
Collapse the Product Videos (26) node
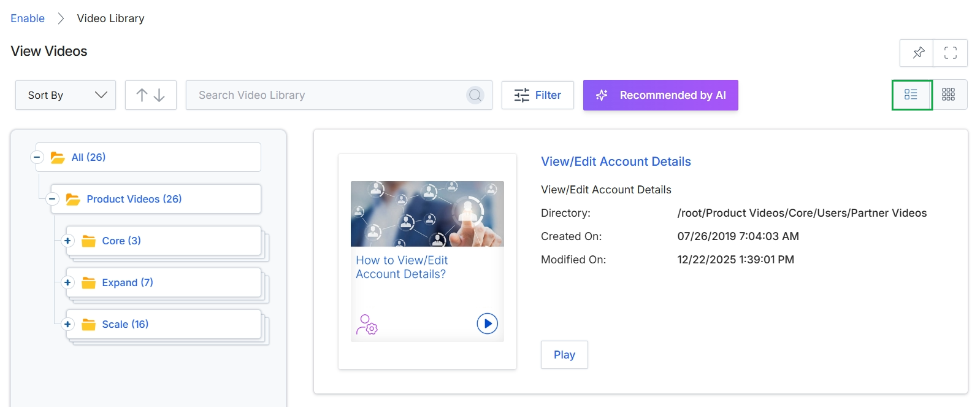click(x=52, y=199)
